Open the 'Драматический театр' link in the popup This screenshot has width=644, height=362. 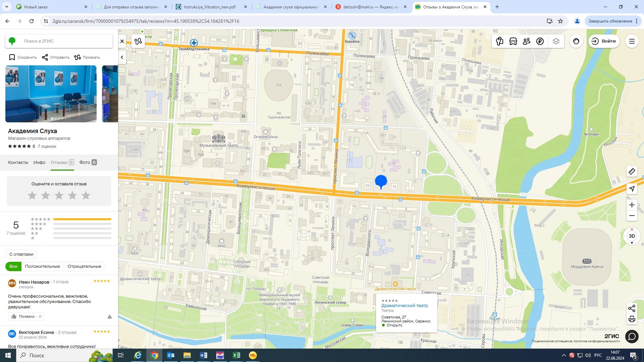(x=404, y=305)
